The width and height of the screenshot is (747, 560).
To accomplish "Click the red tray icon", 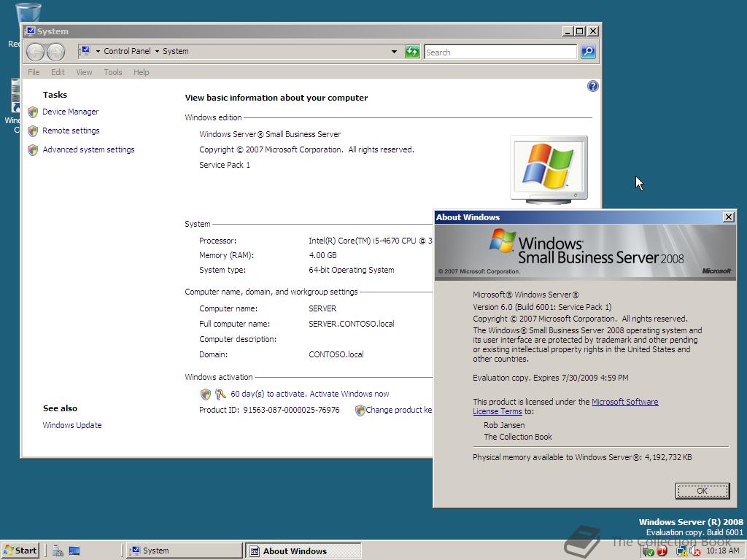I will [662, 551].
